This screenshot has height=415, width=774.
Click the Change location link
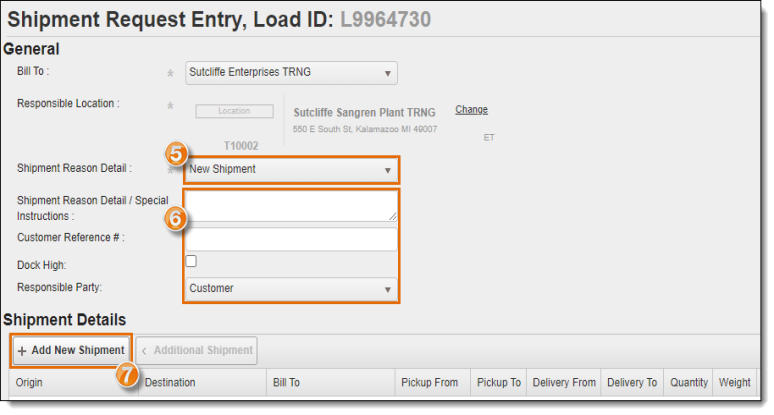[471, 110]
